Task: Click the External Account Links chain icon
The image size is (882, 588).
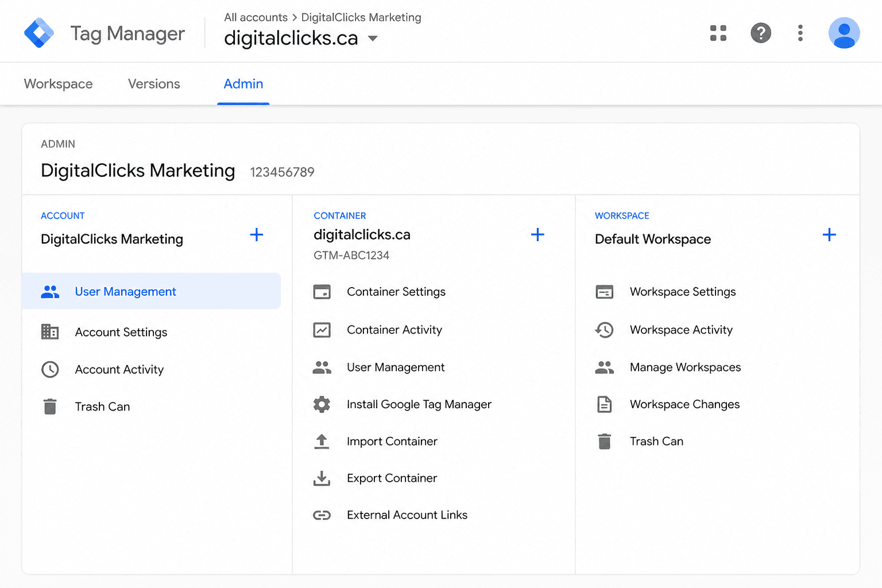Action: click(x=322, y=515)
